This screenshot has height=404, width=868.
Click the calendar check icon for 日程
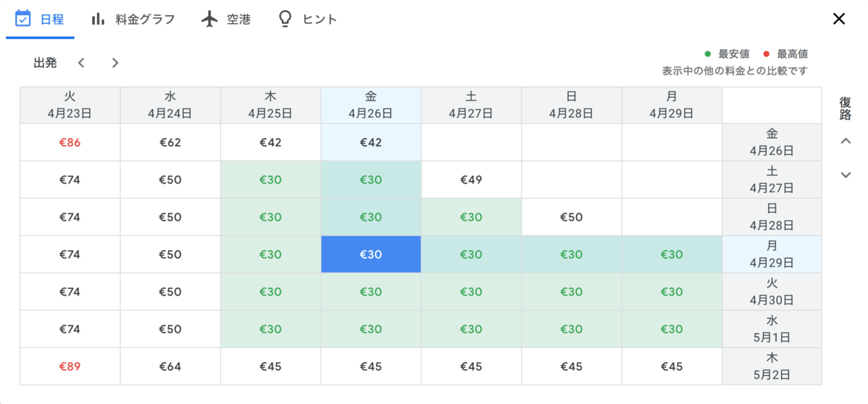coord(23,19)
